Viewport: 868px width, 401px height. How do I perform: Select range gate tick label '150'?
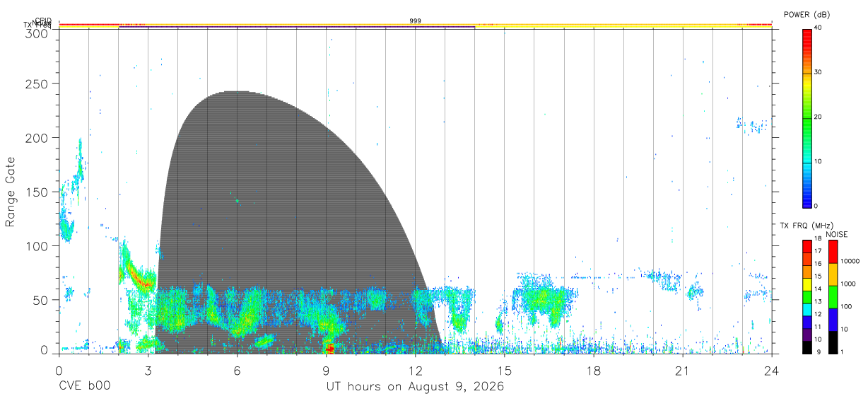[x=38, y=192]
